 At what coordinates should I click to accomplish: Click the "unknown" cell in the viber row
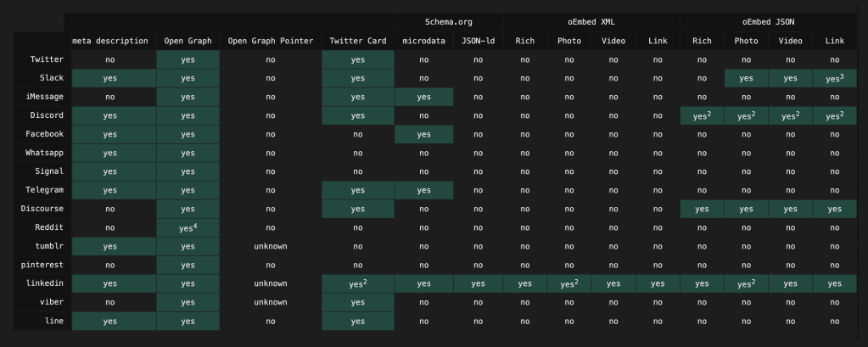pyautogui.click(x=270, y=302)
